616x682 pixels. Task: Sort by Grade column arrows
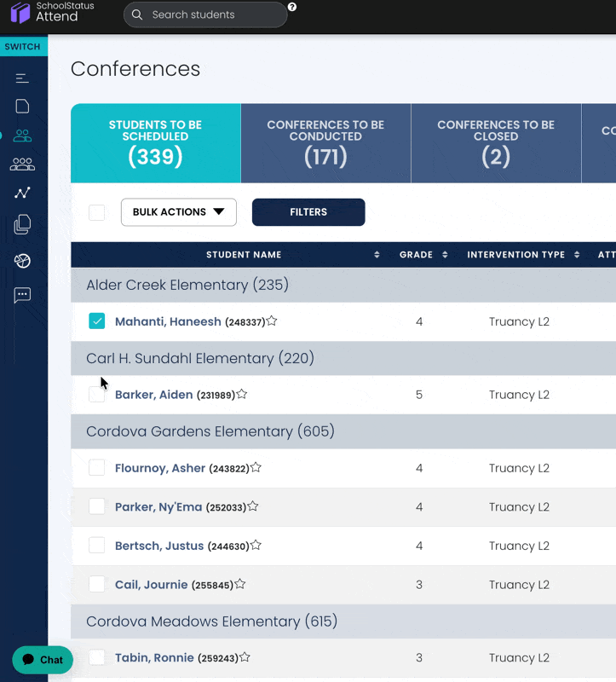point(445,255)
